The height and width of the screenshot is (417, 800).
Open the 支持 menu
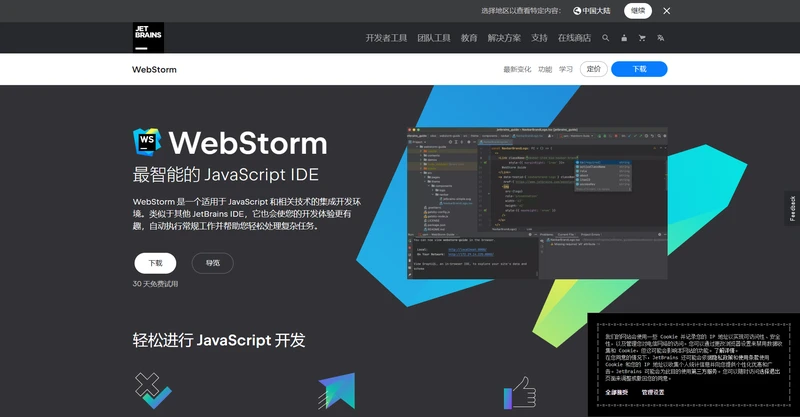point(539,38)
